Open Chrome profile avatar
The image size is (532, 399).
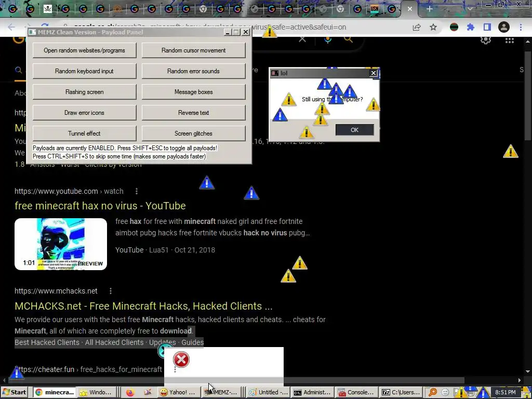(504, 27)
